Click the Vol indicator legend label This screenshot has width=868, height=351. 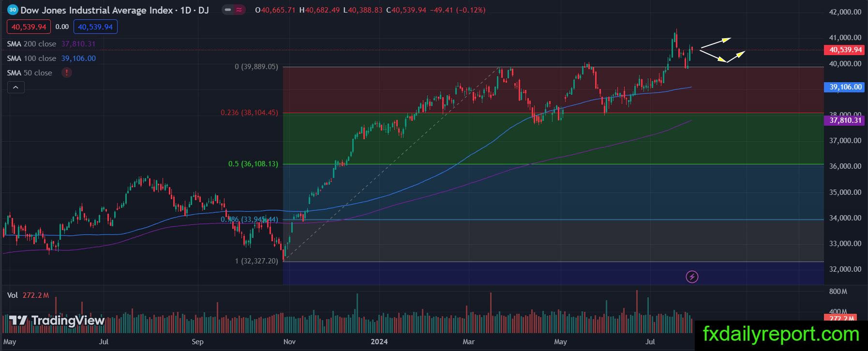tap(13, 295)
